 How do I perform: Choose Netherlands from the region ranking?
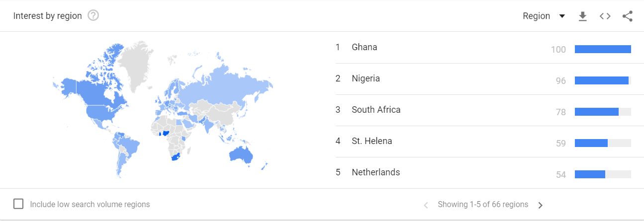(375, 172)
